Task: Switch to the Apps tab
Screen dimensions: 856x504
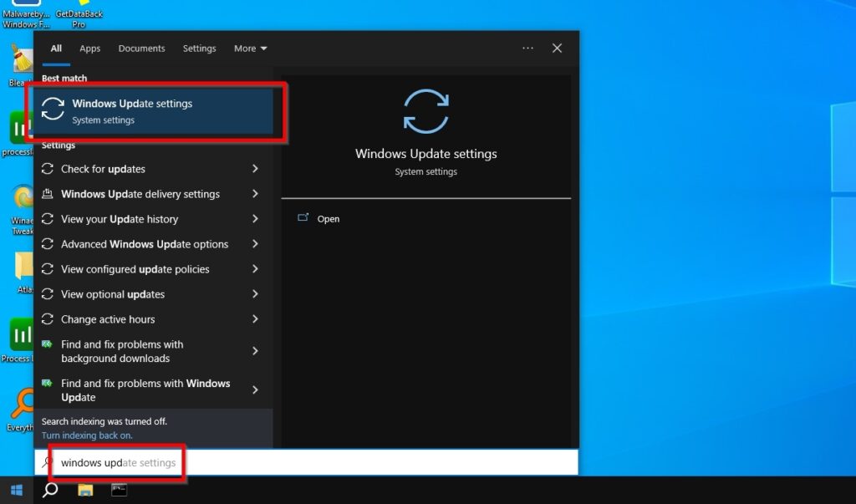Action: pyautogui.click(x=89, y=48)
